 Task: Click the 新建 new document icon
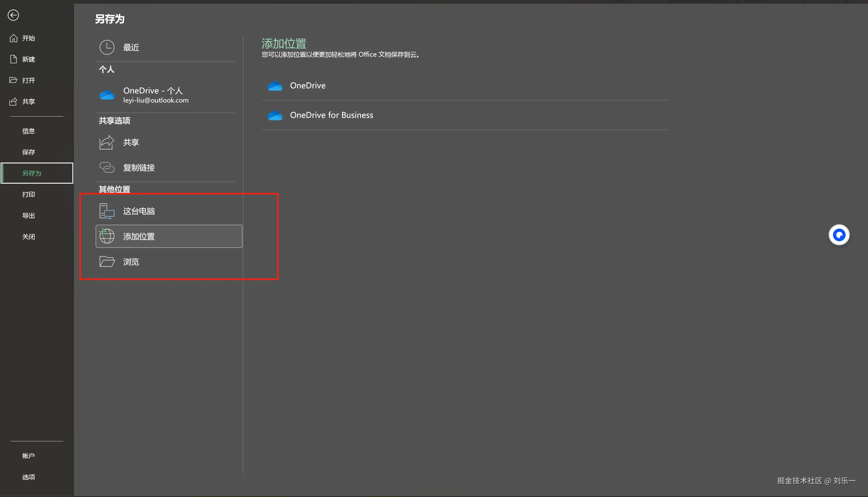(x=13, y=59)
